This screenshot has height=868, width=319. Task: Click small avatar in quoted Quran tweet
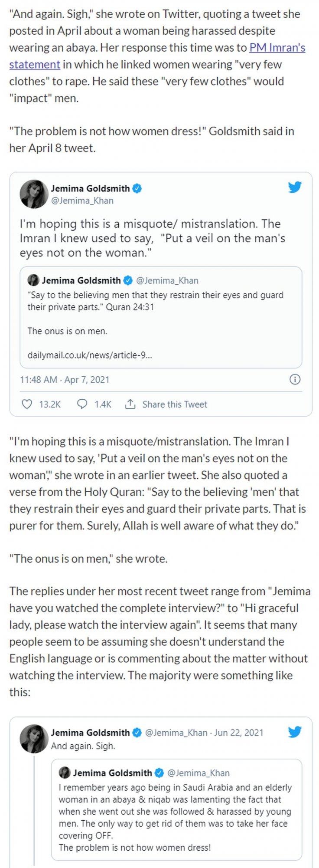click(33, 280)
